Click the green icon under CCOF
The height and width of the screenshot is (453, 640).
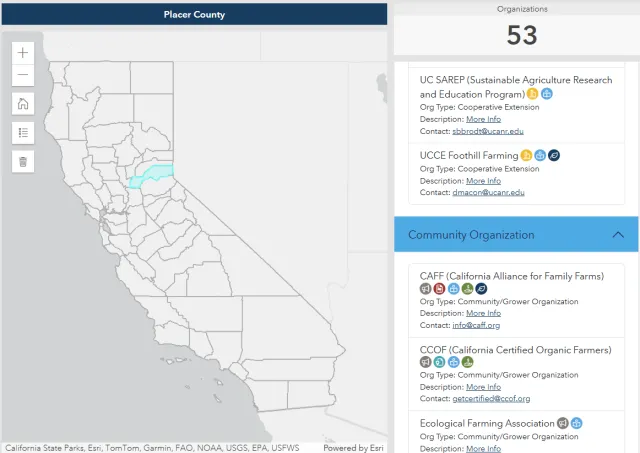pos(468,361)
